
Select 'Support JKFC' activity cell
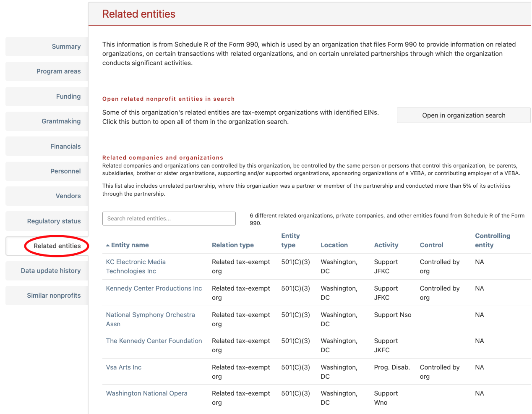pos(386,346)
